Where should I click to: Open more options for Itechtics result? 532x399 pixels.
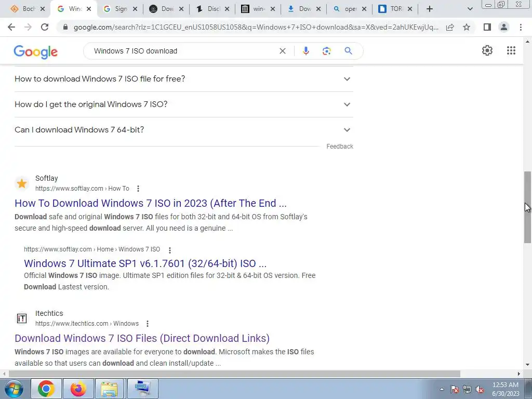click(147, 324)
